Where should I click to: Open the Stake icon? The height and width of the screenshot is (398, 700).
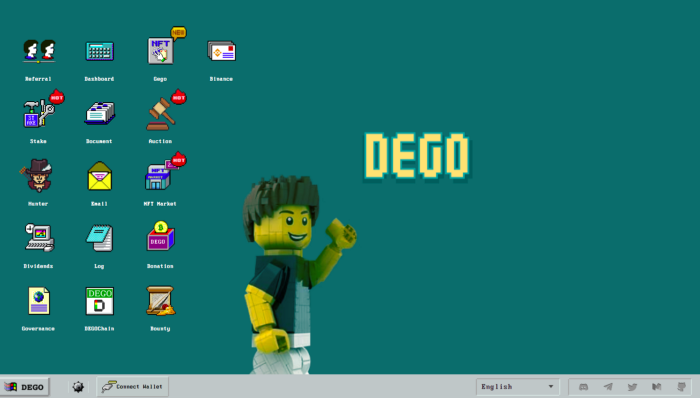(x=39, y=113)
